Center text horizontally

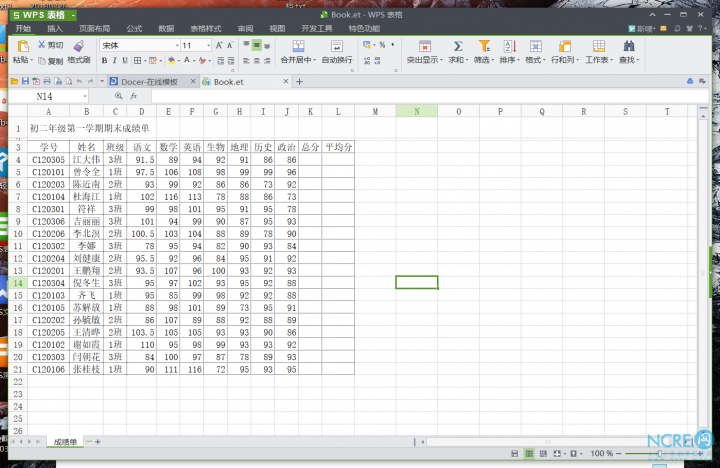pos(256,61)
